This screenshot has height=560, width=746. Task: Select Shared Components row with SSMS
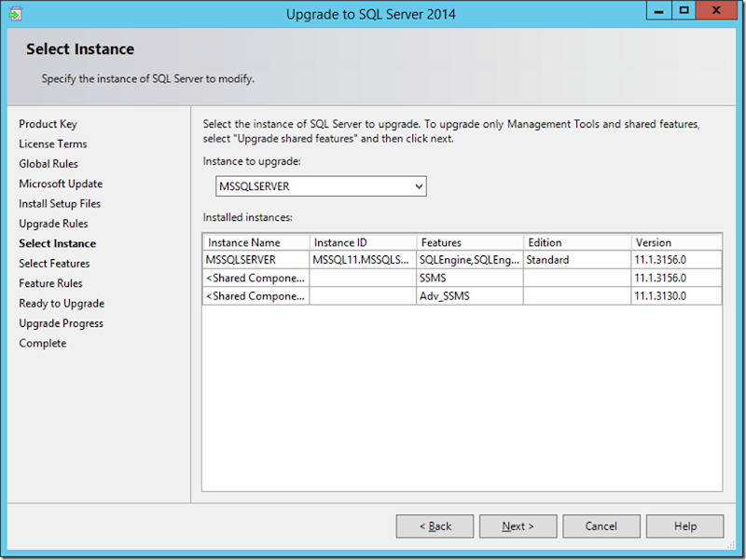pyautogui.click(x=462, y=278)
